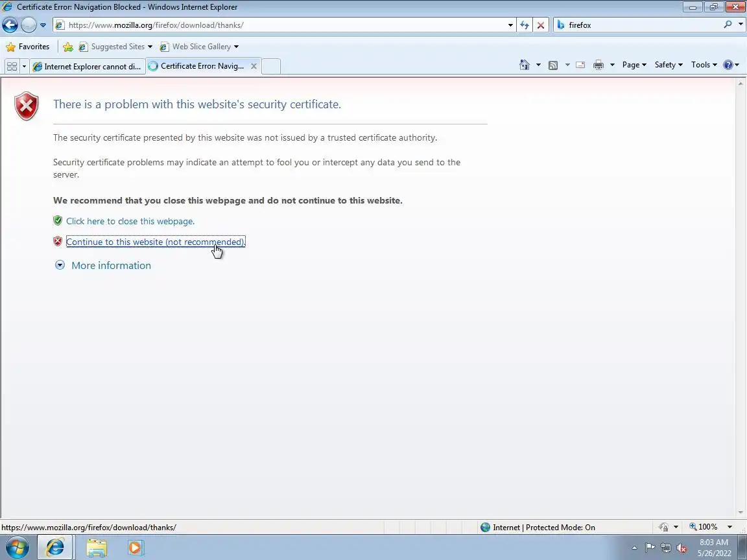The width and height of the screenshot is (747, 560).
Task: Click the Bing search box containing firefox
Action: [638, 25]
